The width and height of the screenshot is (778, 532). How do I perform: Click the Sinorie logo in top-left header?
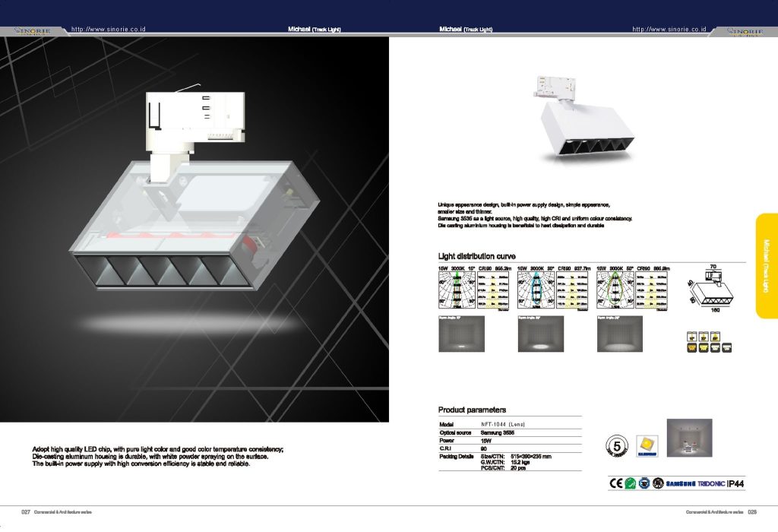33,30
